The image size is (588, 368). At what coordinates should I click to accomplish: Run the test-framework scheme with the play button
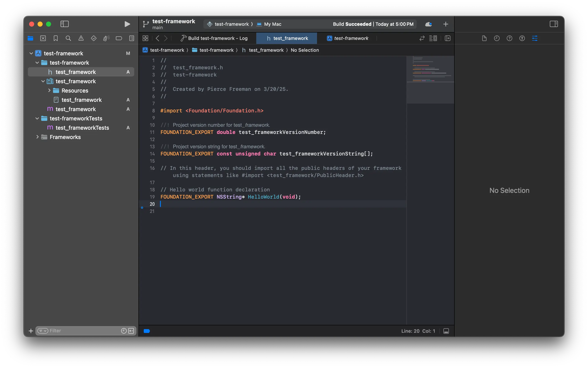(127, 24)
